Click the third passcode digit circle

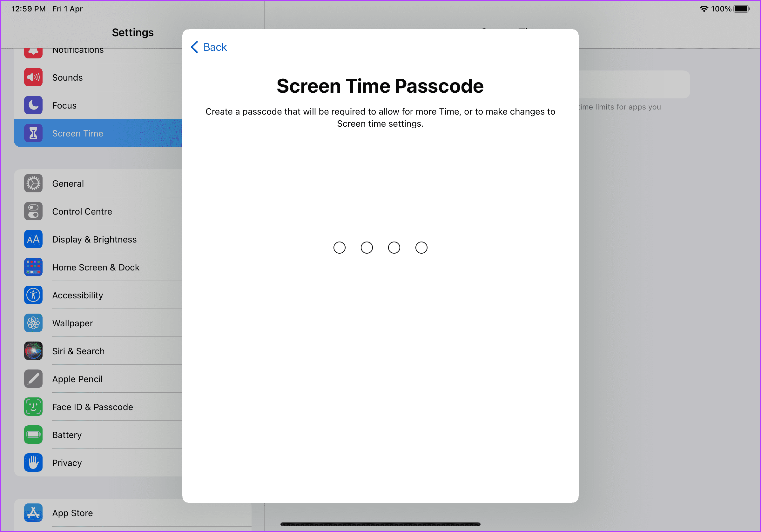[394, 248]
